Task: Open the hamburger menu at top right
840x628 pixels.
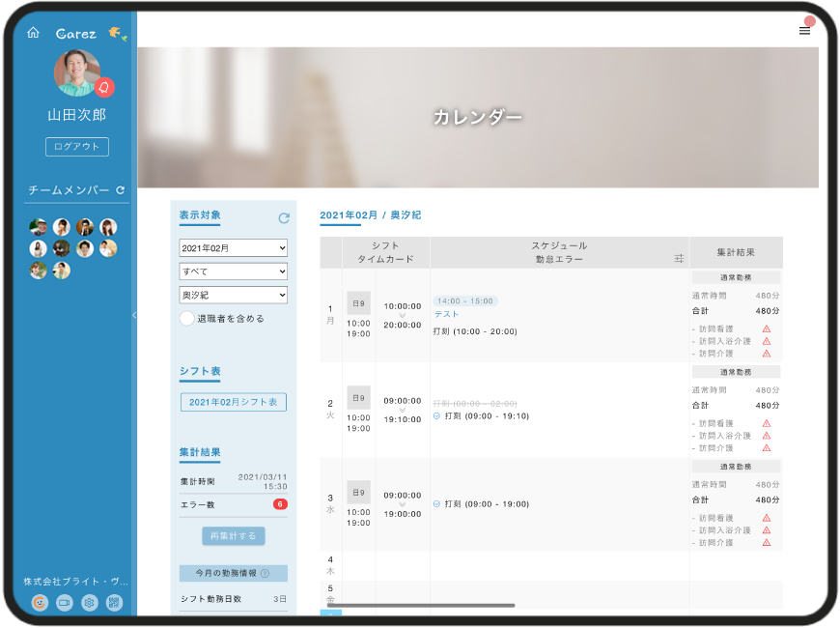Action: (x=804, y=31)
